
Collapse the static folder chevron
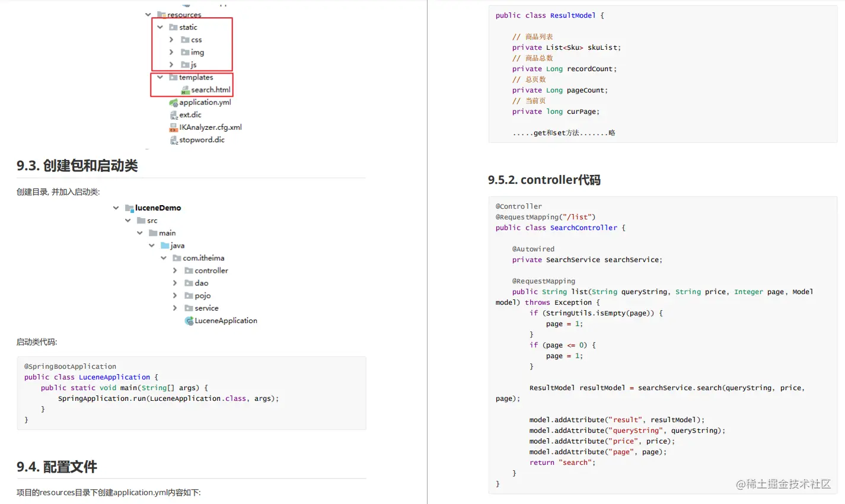(160, 27)
